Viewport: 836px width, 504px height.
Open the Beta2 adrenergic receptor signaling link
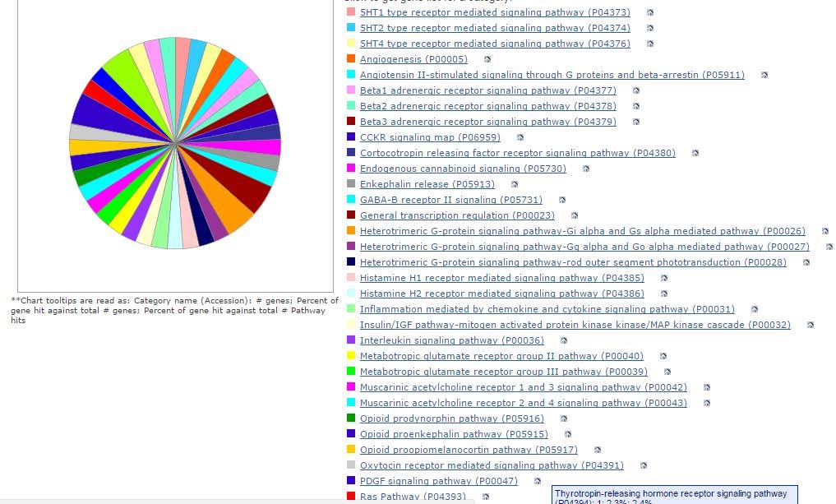pos(487,106)
